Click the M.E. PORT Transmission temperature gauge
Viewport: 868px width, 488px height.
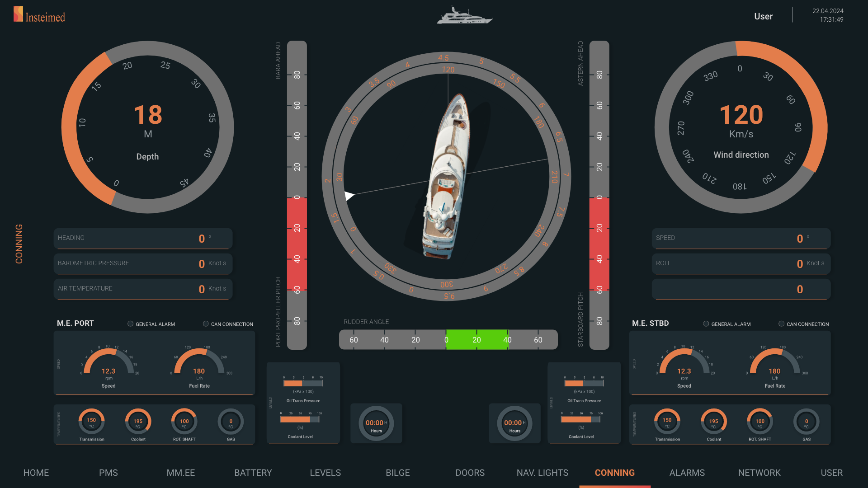click(x=91, y=422)
